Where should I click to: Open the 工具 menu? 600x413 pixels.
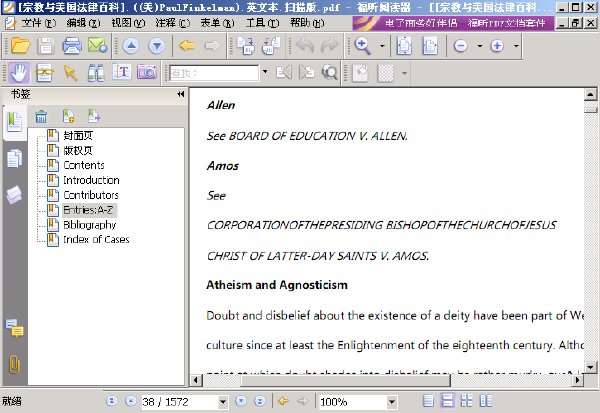262,23
